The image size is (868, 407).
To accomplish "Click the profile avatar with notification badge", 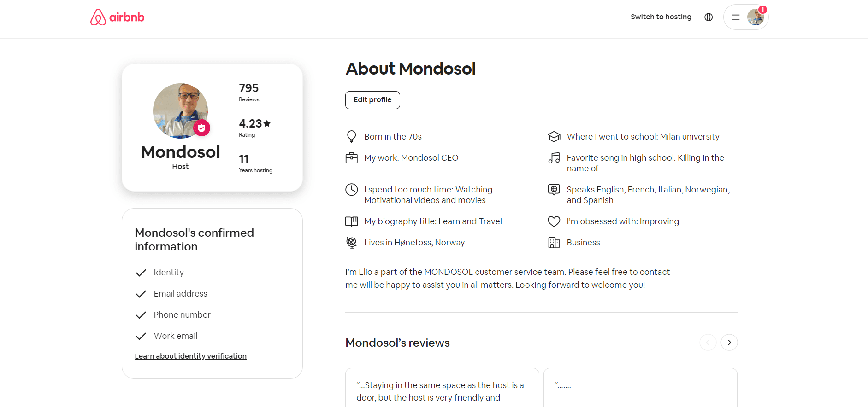I will pyautogui.click(x=756, y=17).
